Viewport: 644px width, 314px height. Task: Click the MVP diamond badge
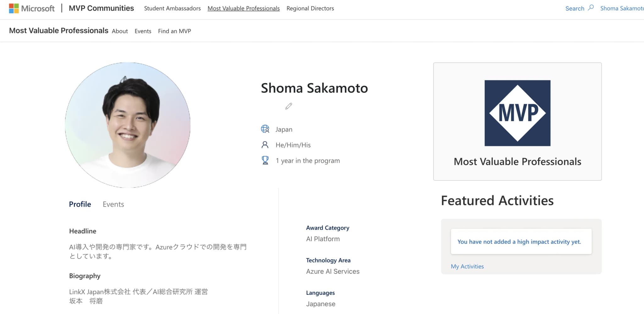(x=517, y=113)
